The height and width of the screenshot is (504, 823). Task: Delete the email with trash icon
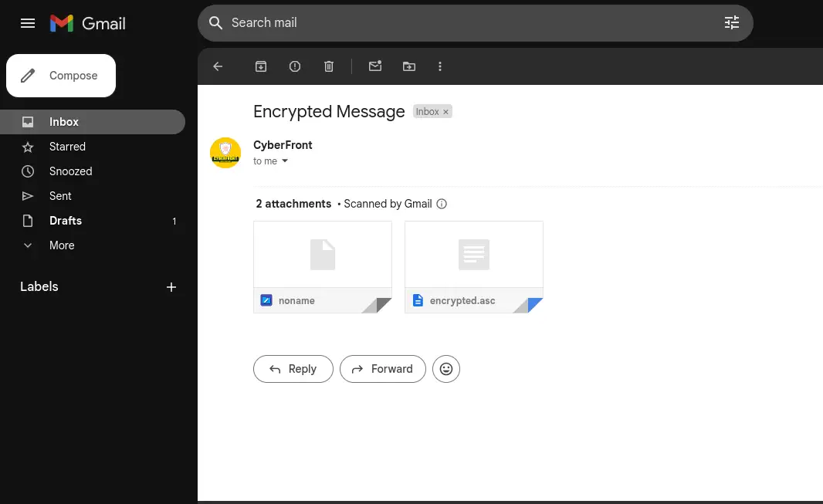tap(329, 66)
